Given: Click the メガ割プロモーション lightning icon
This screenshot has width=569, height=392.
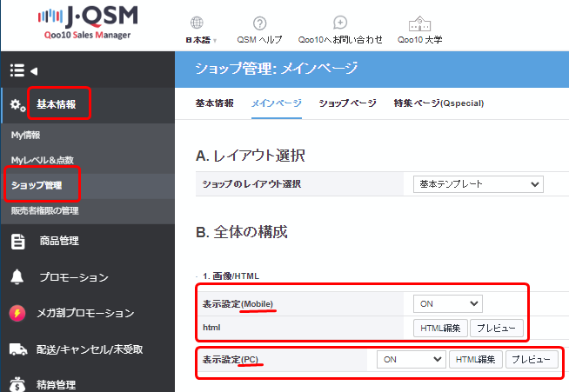Looking at the screenshot, I should (17, 313).
